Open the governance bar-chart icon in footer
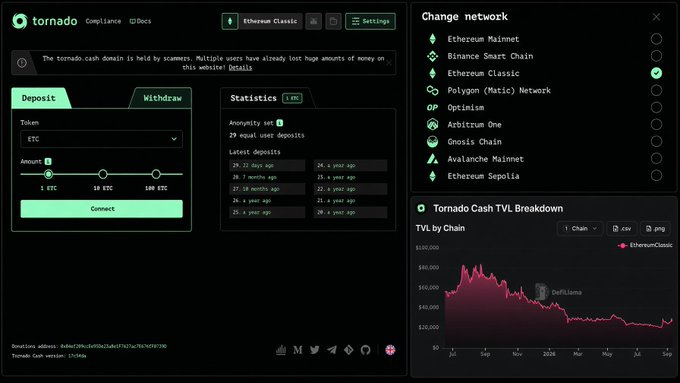 (x=281, y=350)
